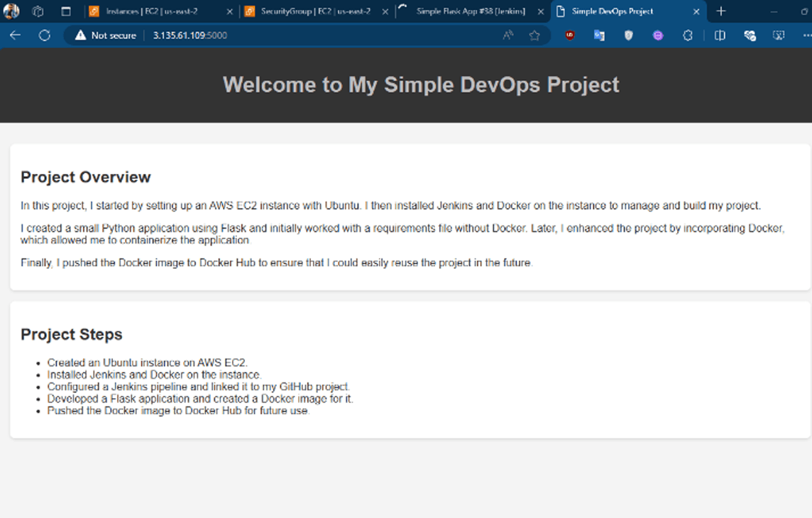
Task: Open Browser essentials heart icon
Action: 750,35
